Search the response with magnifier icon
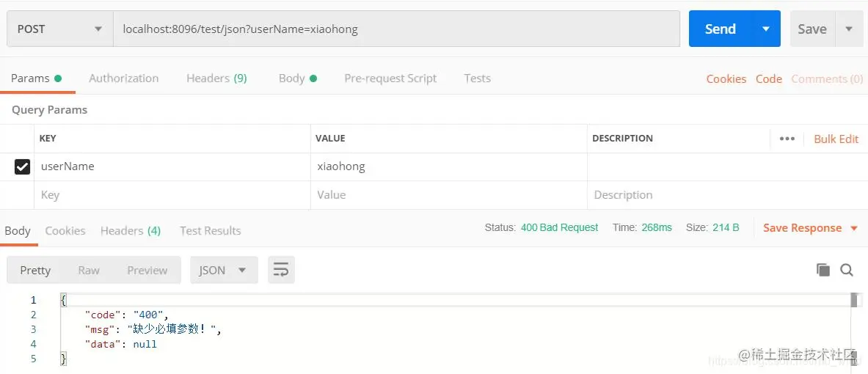Viewport: 868px width, 374px height. [x=847, y=270]
